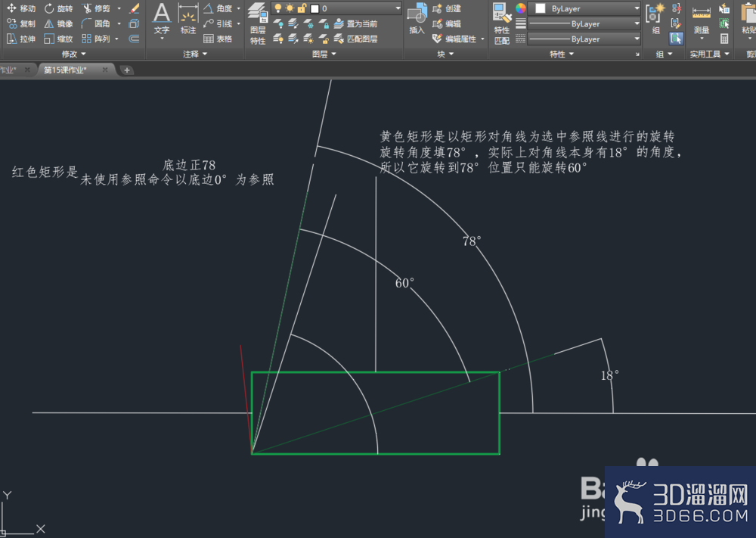Expand the Array (阵列) dropdown arrow

coord(116,39)
